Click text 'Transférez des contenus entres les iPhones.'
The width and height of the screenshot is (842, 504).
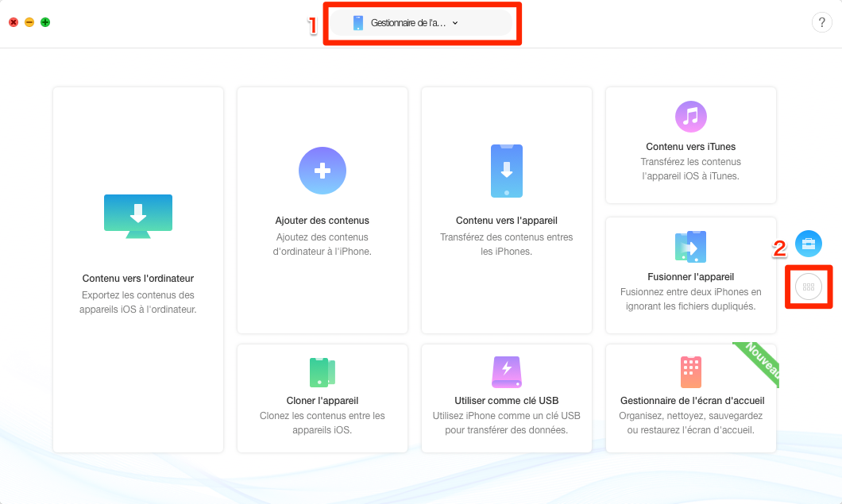(506, 244)
